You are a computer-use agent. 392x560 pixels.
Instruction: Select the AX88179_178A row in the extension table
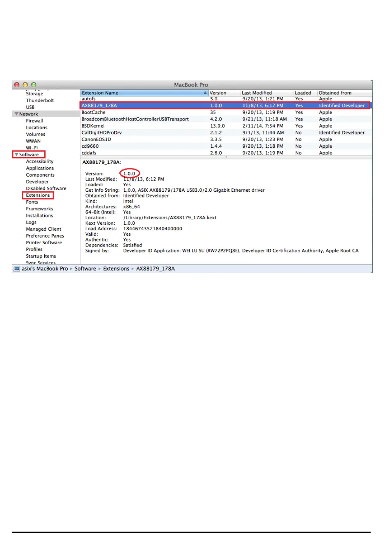click(x=226, y=105)
